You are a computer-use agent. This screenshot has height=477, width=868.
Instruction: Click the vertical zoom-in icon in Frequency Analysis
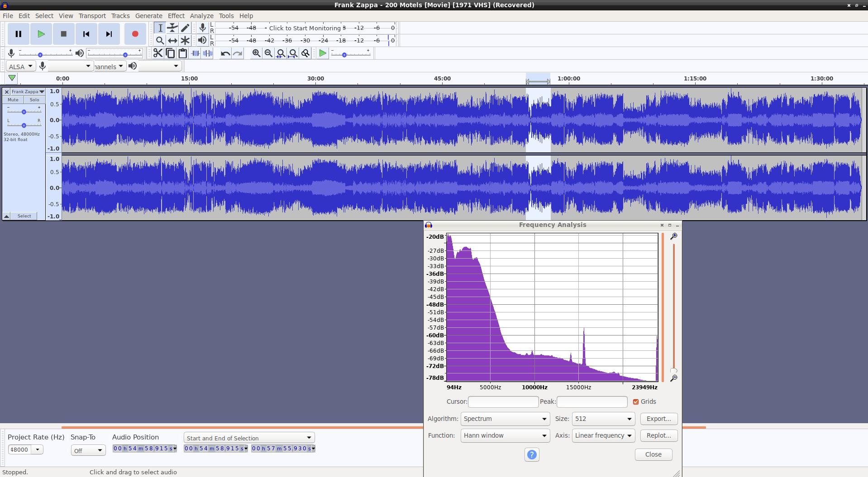coord(674,236)
